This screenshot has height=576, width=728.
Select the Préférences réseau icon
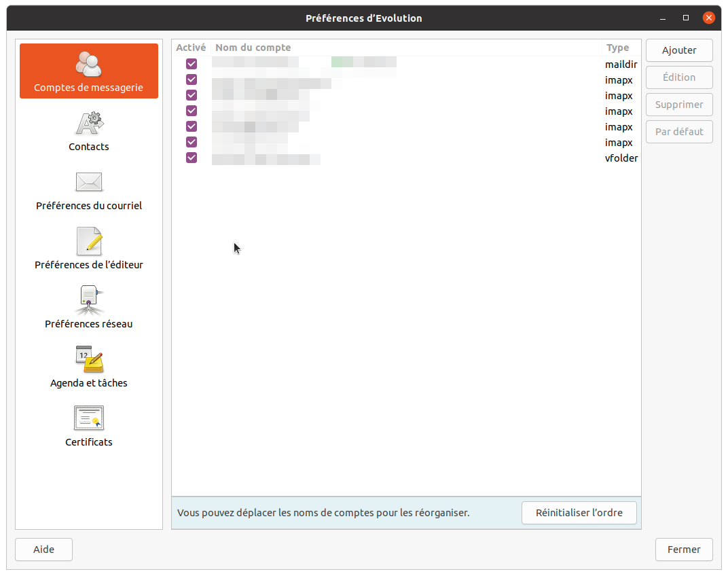click(x=89, y=300)
